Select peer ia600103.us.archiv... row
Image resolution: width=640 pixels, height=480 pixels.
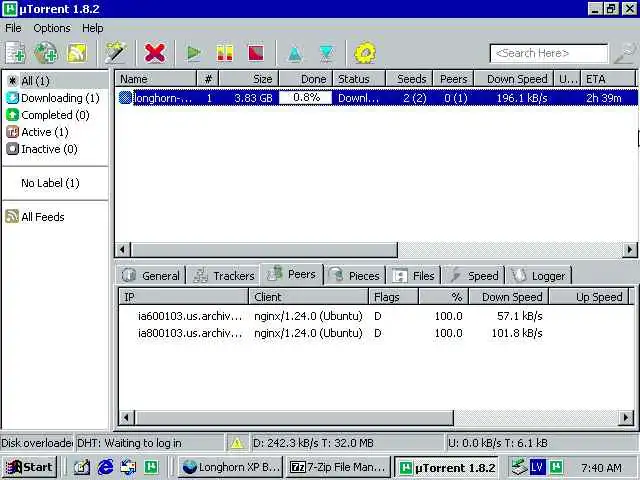pos(376,316)
